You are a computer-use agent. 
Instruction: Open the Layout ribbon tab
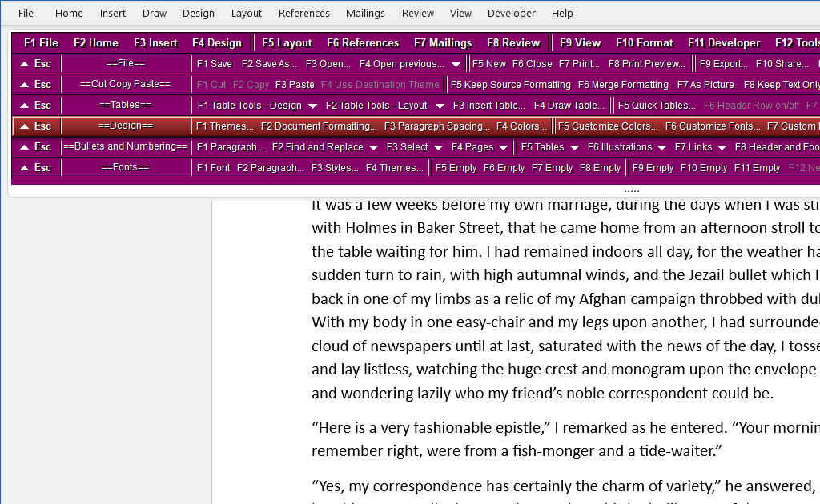tap(247, 13)
